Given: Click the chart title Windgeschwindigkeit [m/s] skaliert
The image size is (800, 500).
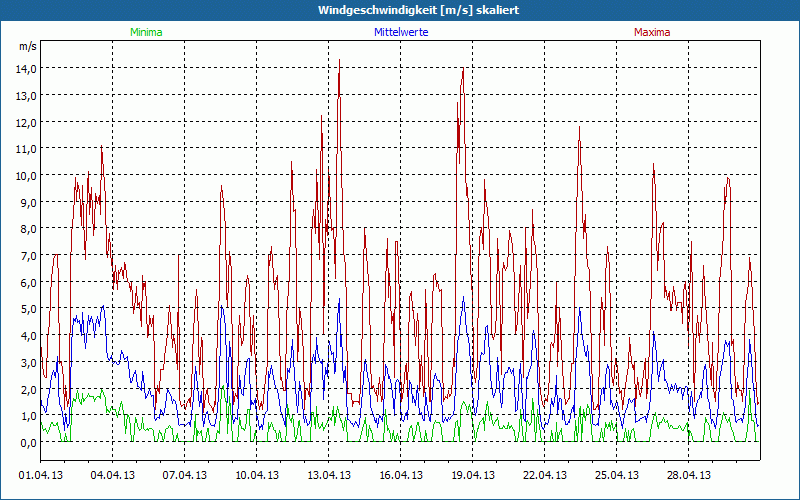Looking at the screenshot, I should click(x=418, y=10).
